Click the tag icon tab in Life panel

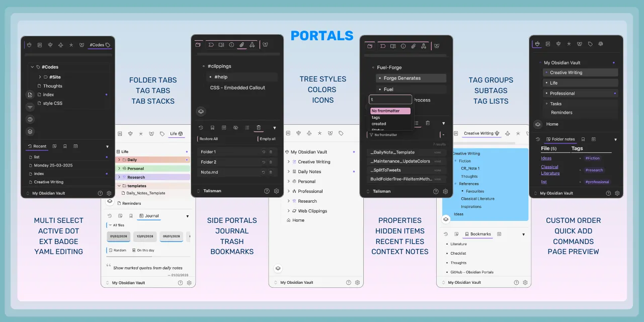162,134
